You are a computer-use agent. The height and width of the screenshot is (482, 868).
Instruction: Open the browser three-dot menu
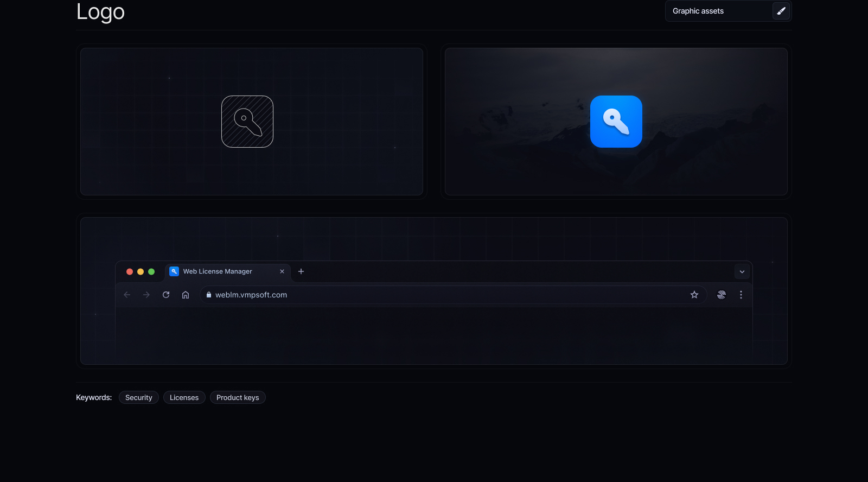(741, 295)
